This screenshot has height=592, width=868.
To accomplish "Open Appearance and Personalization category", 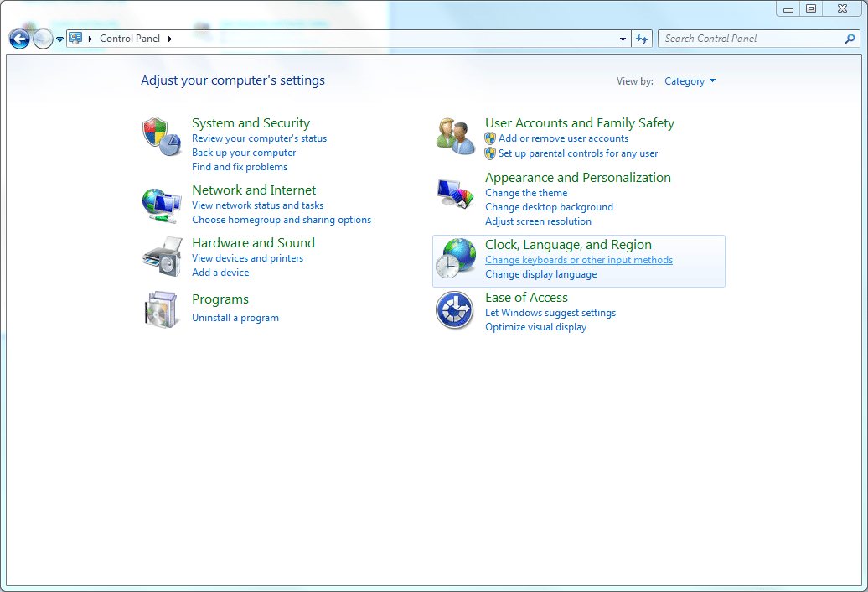I will [578, 178].
